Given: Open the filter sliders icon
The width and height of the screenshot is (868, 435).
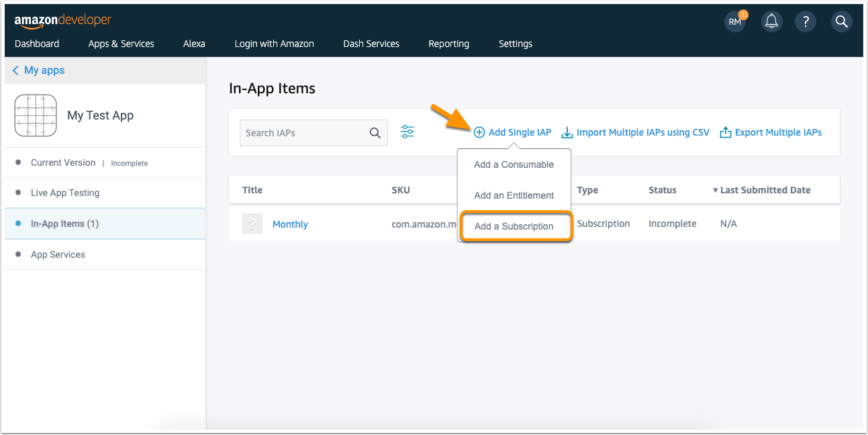Looking at the screenshot, I should click(x=407, y=132).
